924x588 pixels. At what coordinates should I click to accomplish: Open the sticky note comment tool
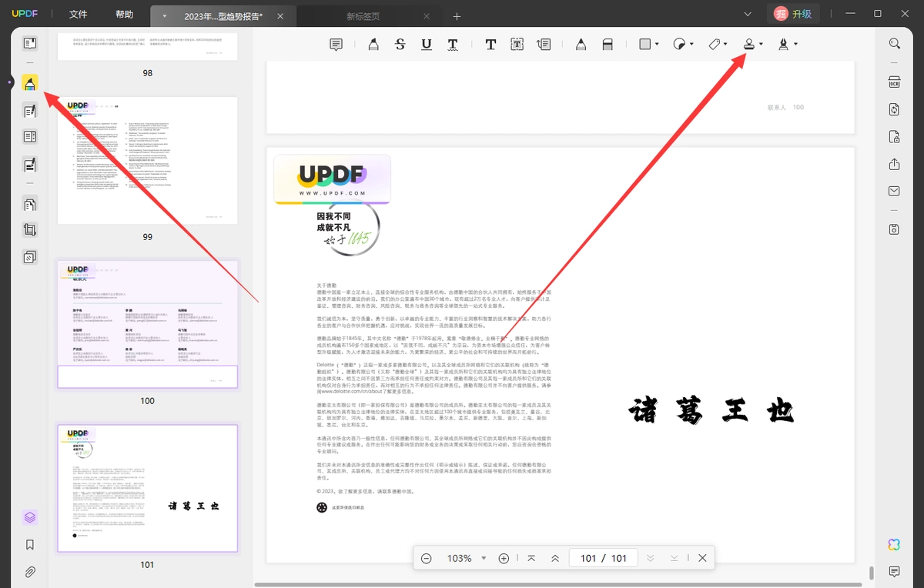tap(336, 45)
